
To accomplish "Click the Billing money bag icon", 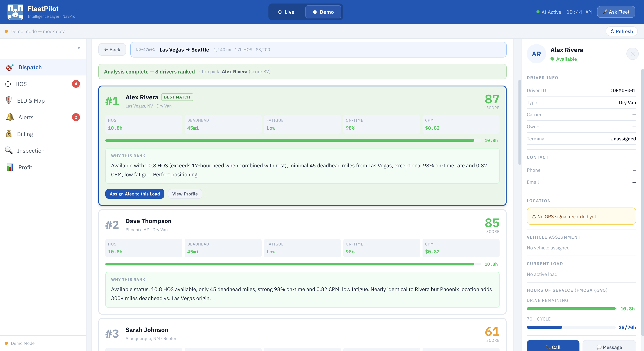I will click(x=9, y=134).
